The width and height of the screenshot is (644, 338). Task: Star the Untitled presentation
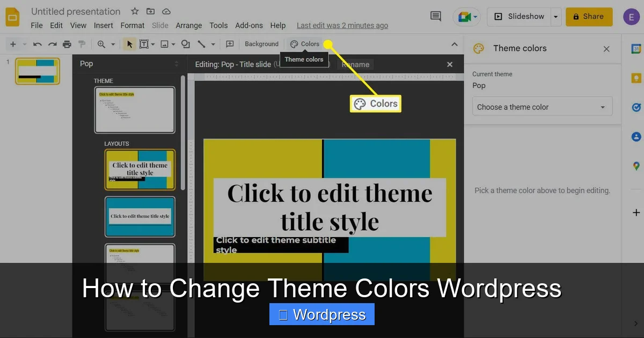pyautogui.click(x=135, y=11)
